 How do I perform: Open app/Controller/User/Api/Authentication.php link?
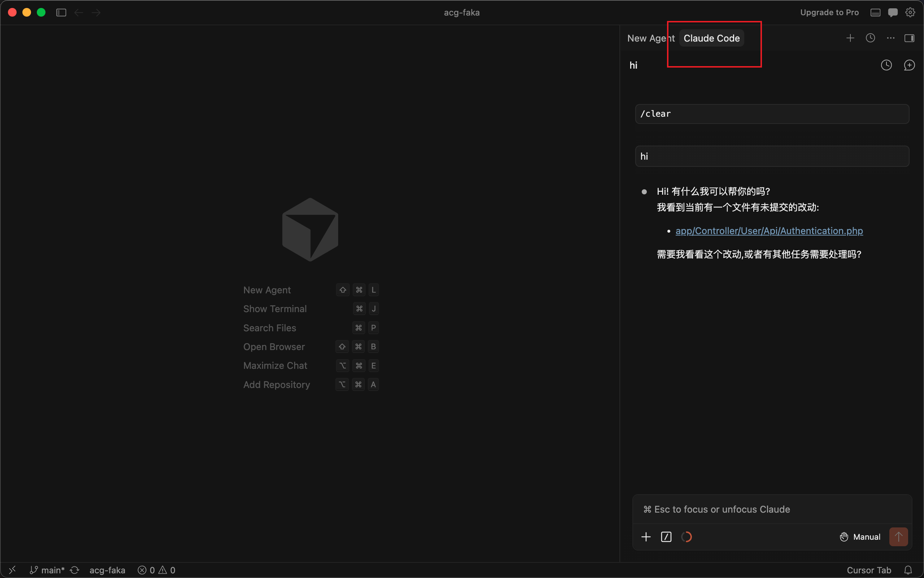(x=769, y=231)
